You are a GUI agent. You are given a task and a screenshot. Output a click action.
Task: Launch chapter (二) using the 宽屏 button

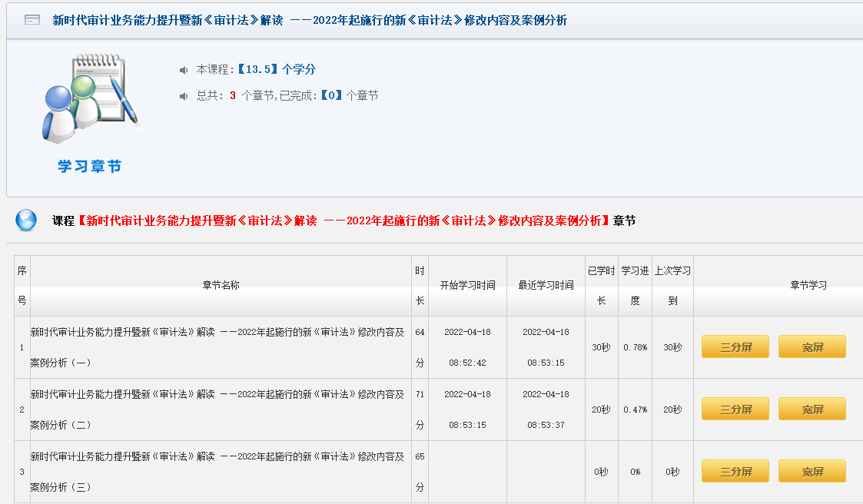[x=812, y=409]
